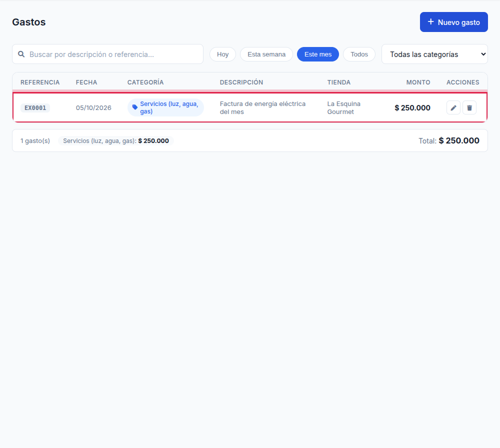Click the MONTO column header
Viewport: 500px width, 448px height.
pos(418,82)
